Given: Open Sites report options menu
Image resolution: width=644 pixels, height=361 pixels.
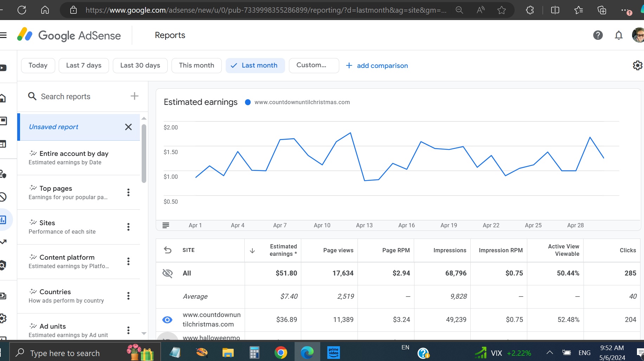Looking at the screenshot, I should point(128,227).
